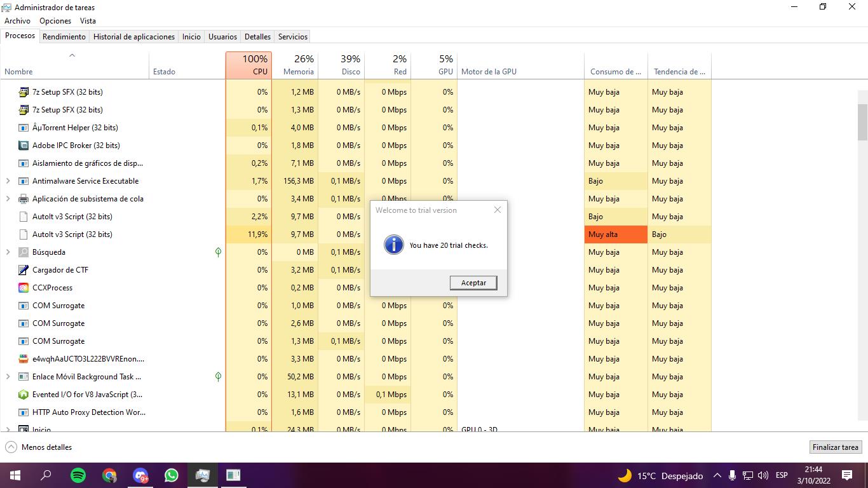Close the Welcome to trial version dialog
Image resolution: width=868 pixels, height=488 pixels.
[x=498, y=210]
